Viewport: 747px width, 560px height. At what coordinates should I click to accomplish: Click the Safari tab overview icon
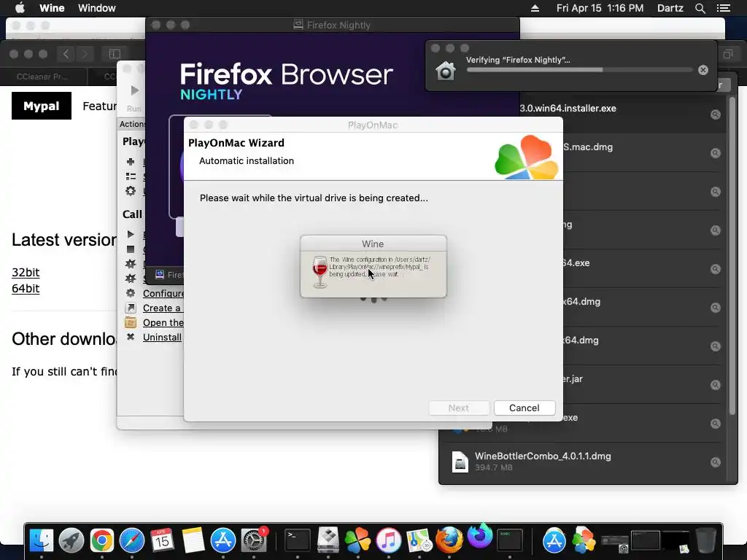pos(727,54)
